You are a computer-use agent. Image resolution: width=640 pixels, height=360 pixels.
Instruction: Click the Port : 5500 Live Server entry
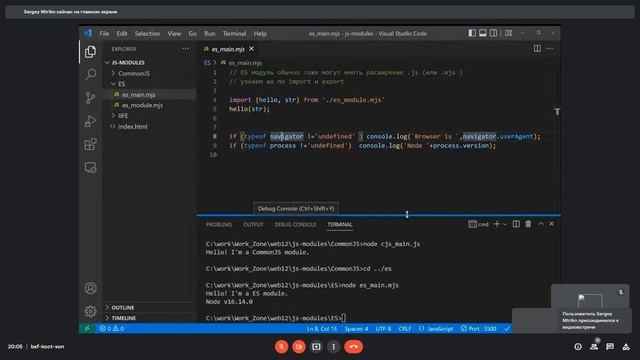pos(478,329)
